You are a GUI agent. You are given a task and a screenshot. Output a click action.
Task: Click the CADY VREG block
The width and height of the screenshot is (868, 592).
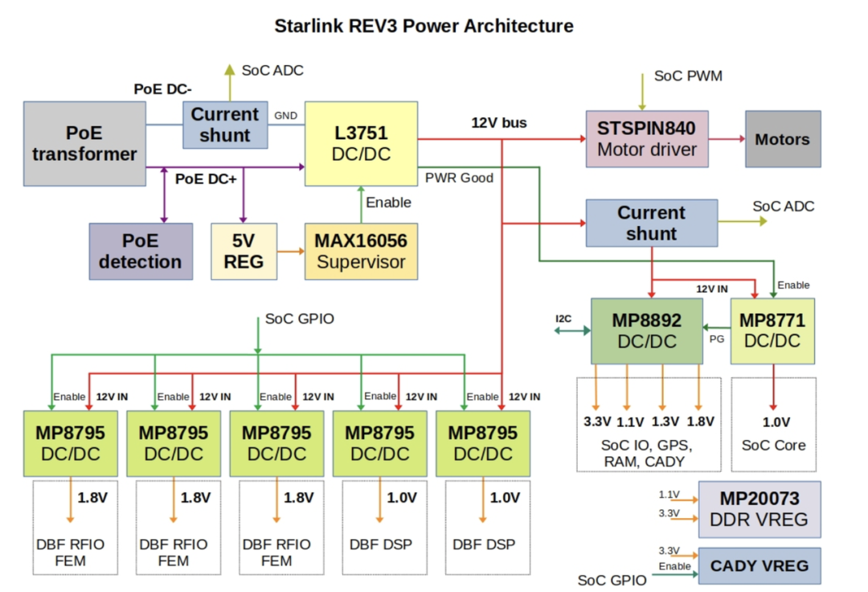tap(759, 565)
